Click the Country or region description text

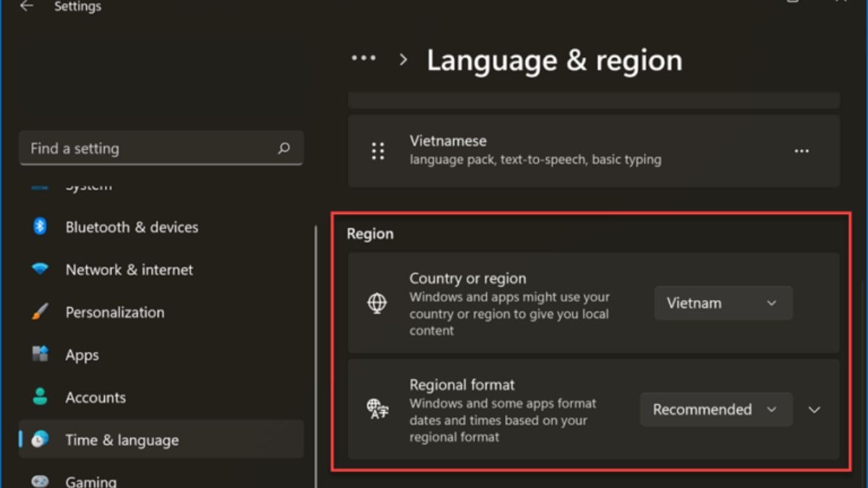tap(509, 314)
